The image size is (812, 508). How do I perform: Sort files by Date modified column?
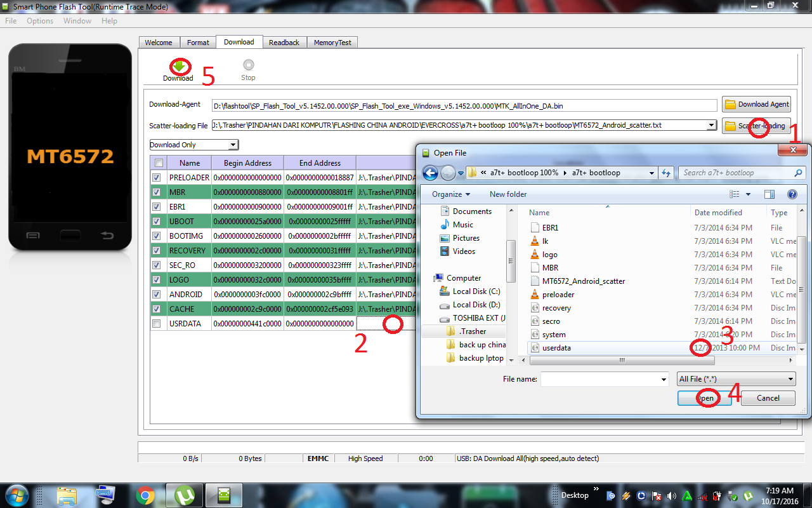pos(718,213)
